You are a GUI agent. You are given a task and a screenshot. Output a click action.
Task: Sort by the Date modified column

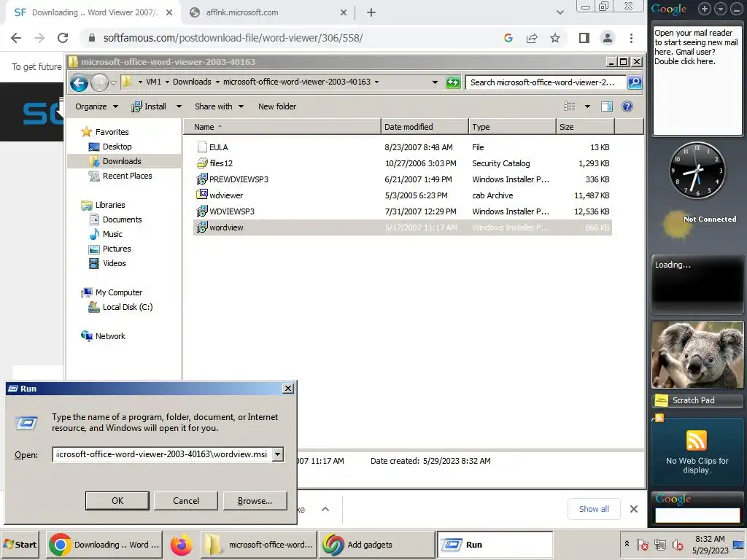coord(425,127)
